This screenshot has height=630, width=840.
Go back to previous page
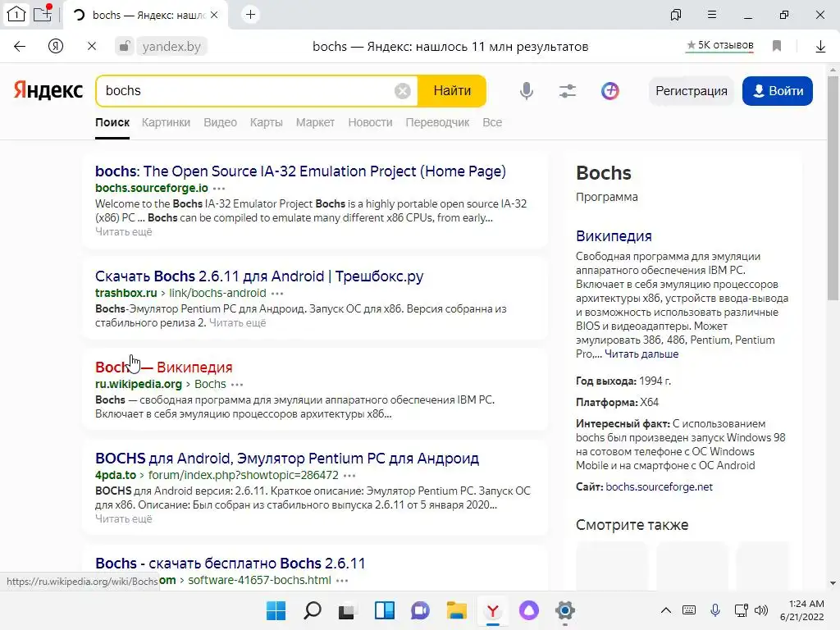(x=20, y=47)
